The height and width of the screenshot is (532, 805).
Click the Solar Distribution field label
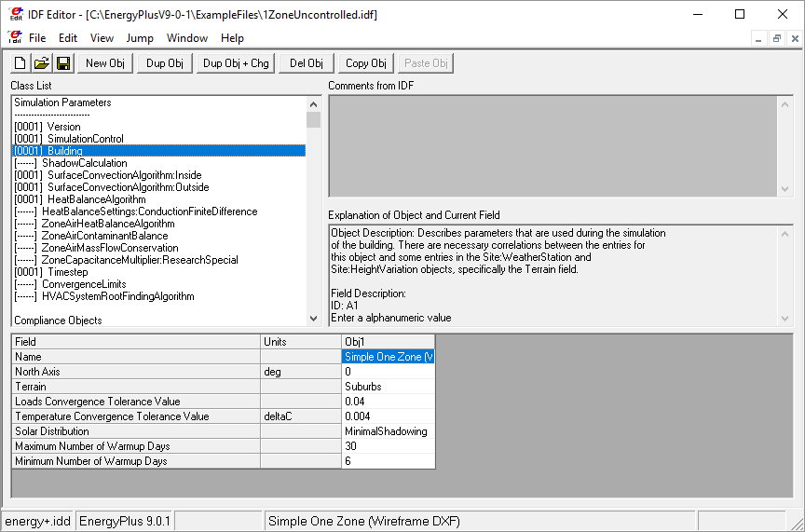[x=136, y=431]
